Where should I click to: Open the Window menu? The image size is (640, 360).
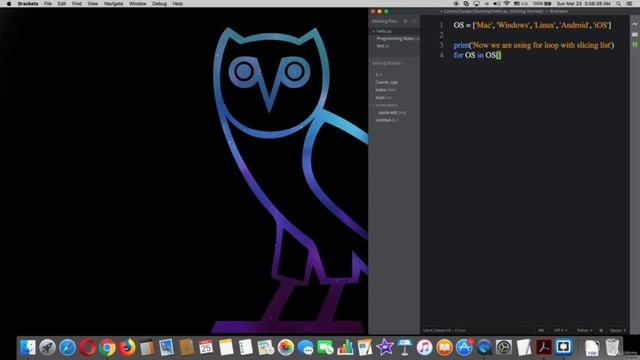point(138,4)
